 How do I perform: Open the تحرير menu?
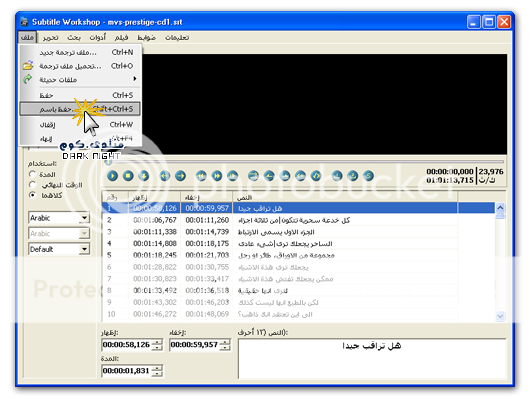point(50,38)
